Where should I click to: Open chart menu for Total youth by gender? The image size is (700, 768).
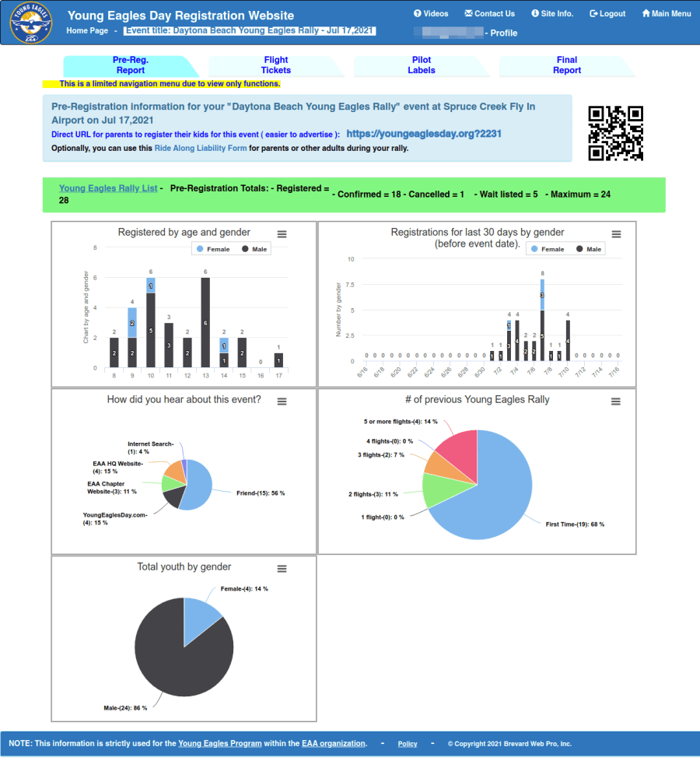tap(282, 569)
